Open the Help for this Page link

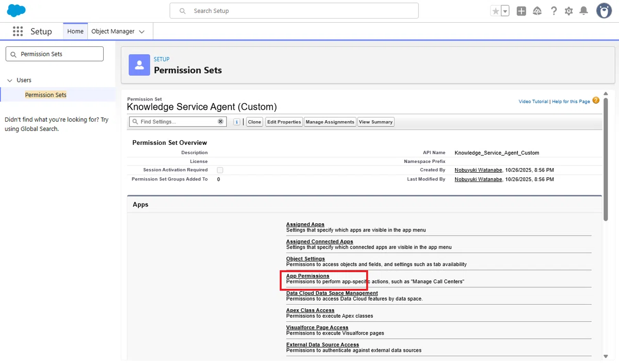pyautogui.click(x=571, y=102)
